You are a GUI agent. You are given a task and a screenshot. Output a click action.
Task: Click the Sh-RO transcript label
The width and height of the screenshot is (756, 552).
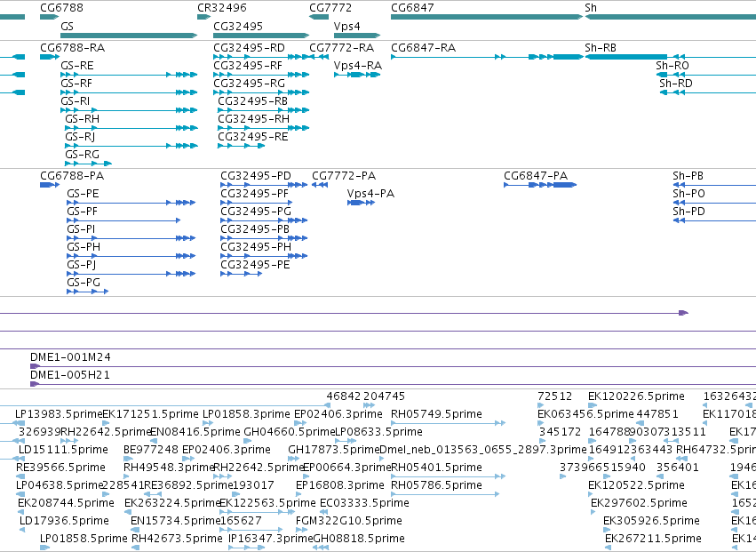(672, 66)
